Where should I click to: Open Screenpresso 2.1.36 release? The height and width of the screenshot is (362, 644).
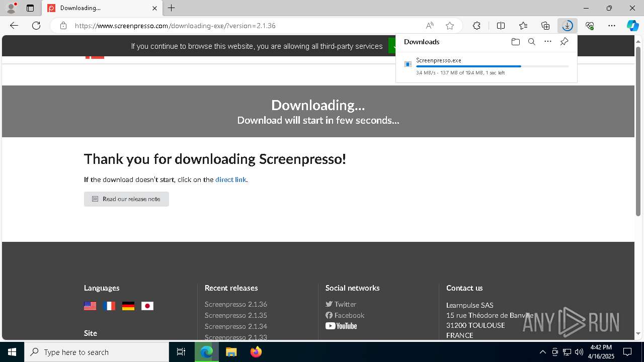click(x=236, y=304)
